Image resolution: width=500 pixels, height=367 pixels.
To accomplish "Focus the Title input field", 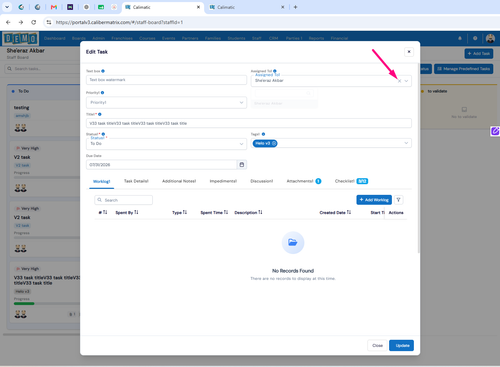I will click(249, 123).
